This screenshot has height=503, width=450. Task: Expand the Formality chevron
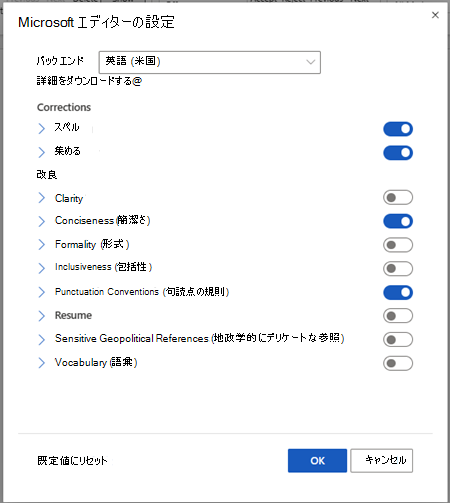[x=41, y=244]
